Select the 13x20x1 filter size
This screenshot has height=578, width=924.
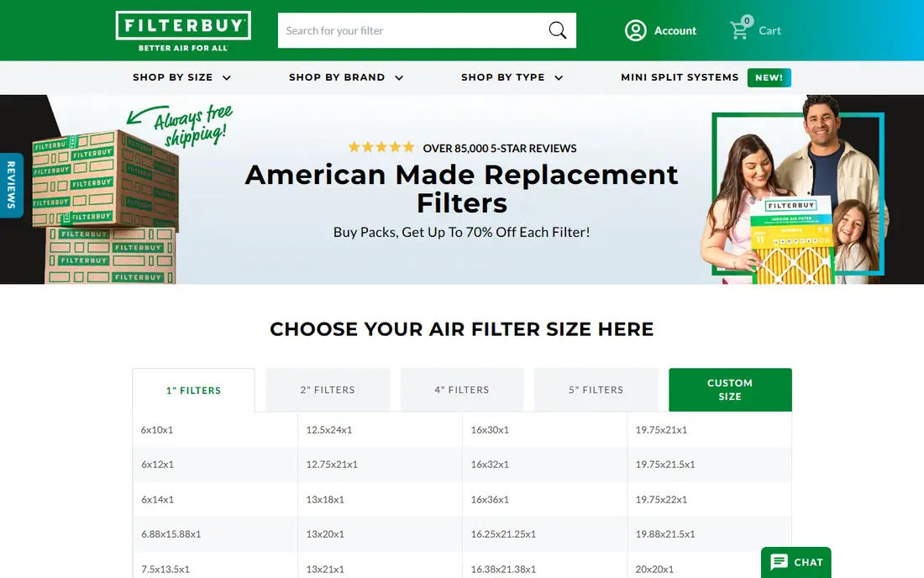[x=325, y=533]
